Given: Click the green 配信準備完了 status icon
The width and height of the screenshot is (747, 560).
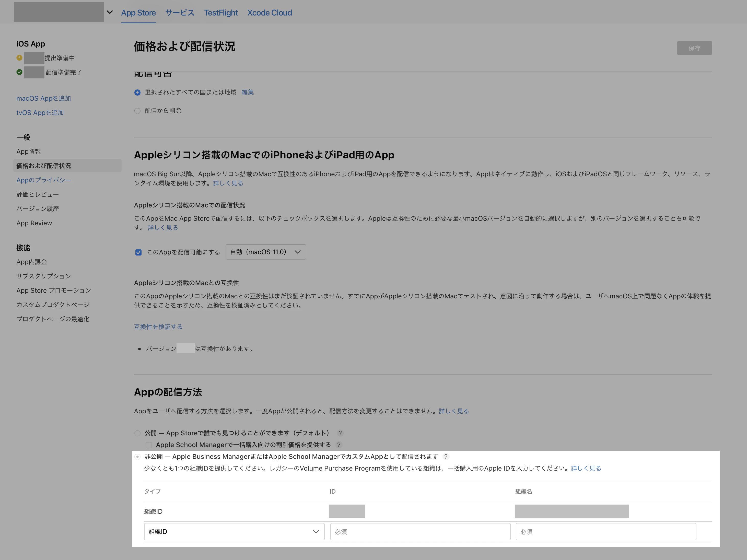Looking at the screenshot, I should pyautogui.click(x=20, y=72).
